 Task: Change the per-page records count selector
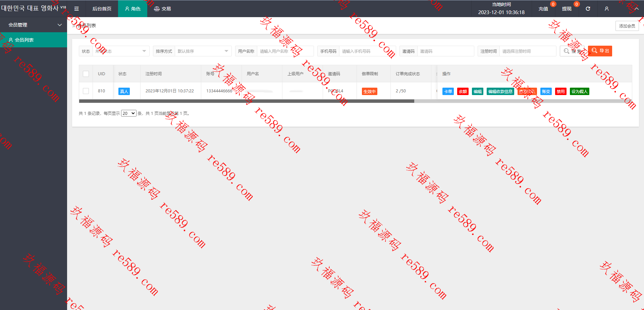(129, 113)
